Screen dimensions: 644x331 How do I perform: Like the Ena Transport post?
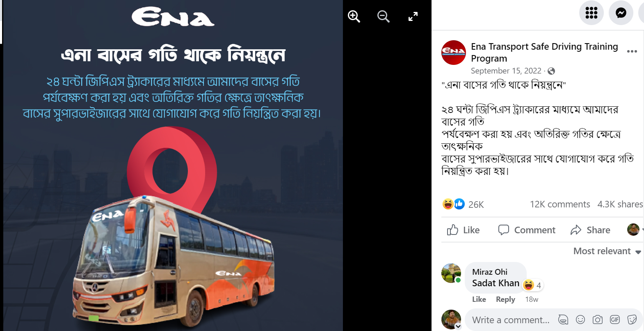(463, 230)
